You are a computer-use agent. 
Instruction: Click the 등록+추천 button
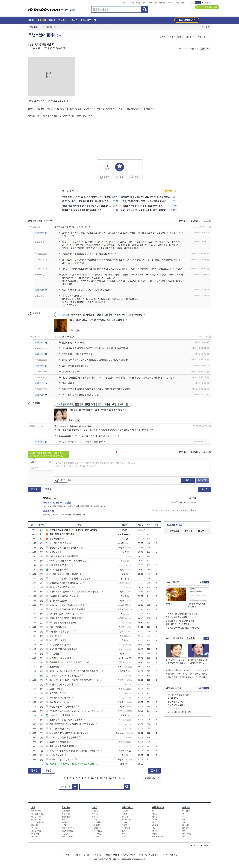(202, 480)
